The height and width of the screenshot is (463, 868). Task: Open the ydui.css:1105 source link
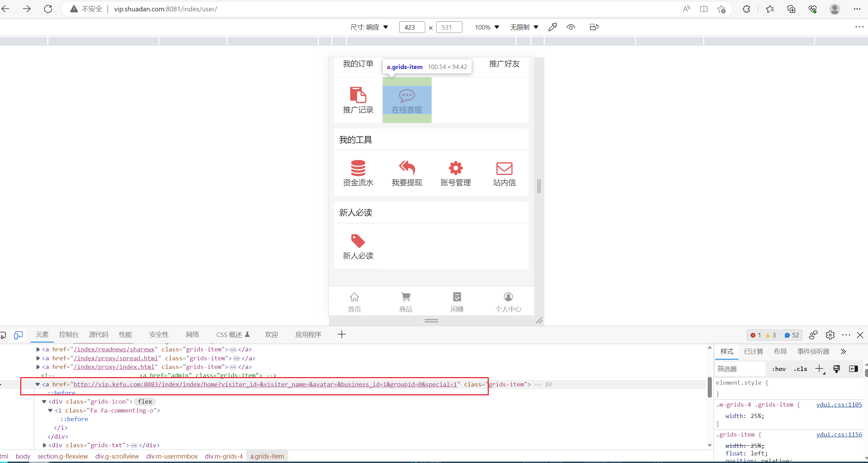tap(839, 405)
